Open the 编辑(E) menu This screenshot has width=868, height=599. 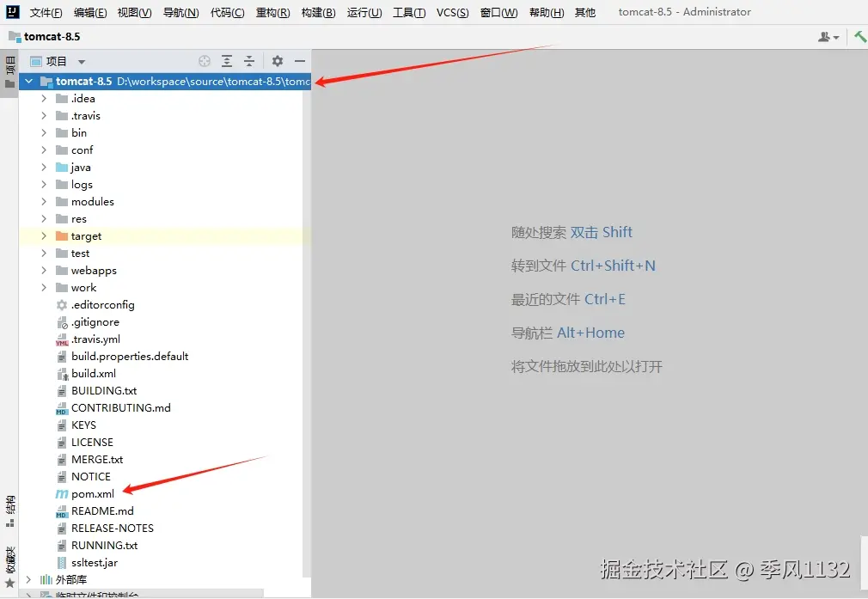(90, 12)
